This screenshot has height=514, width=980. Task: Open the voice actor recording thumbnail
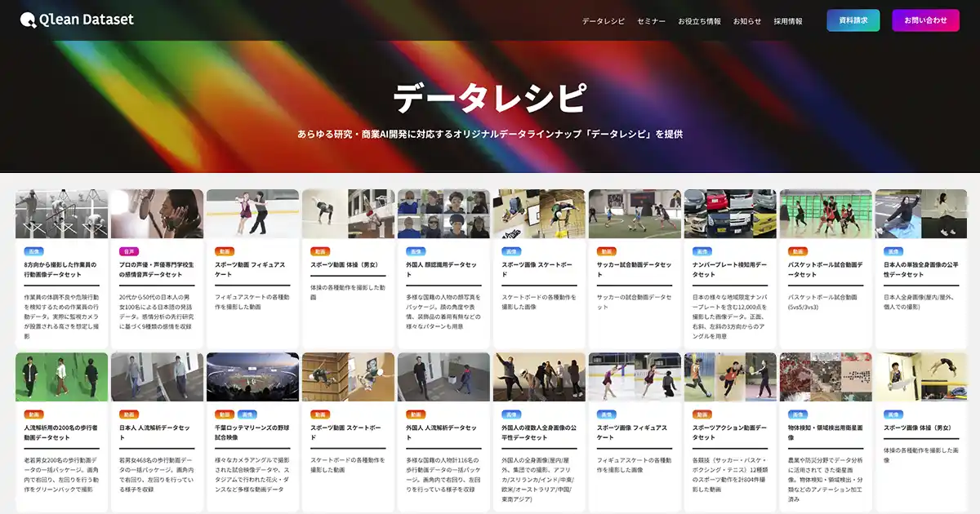(x=157, y=214)
